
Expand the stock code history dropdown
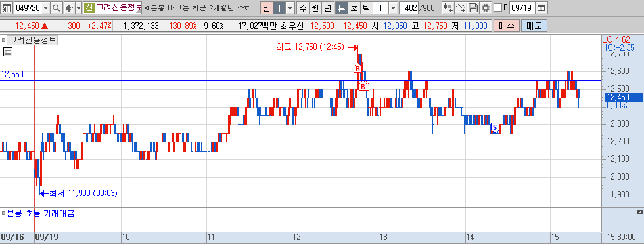point(45,8)
